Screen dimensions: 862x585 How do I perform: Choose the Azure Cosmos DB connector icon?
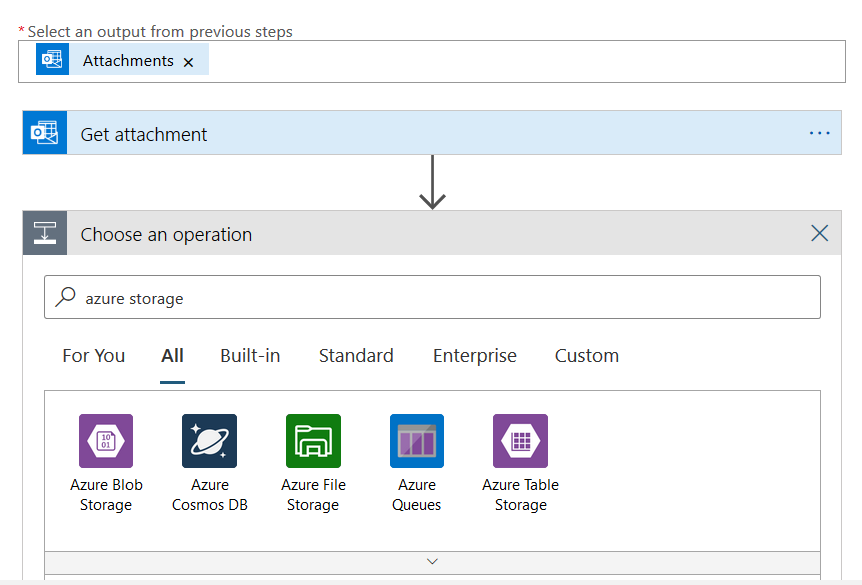click(209, 441)
